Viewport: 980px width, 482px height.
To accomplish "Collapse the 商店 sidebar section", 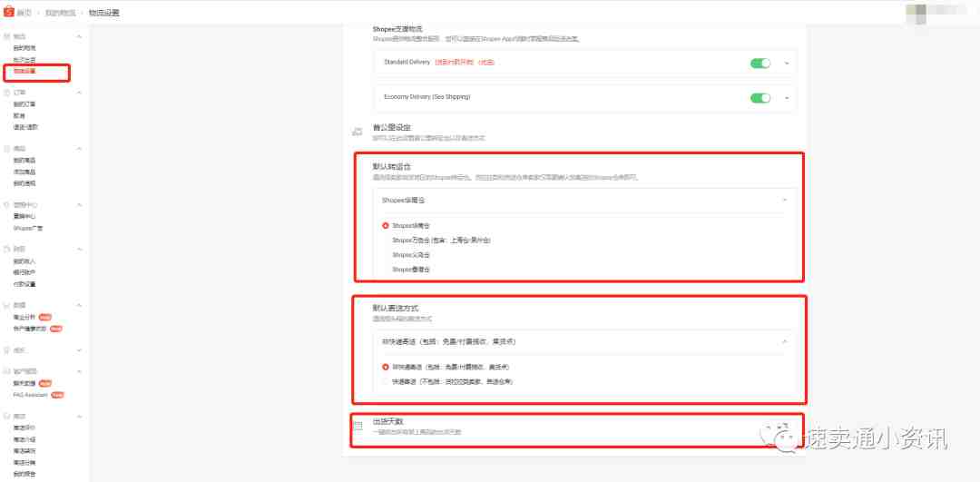I will (x=79, y=416).
